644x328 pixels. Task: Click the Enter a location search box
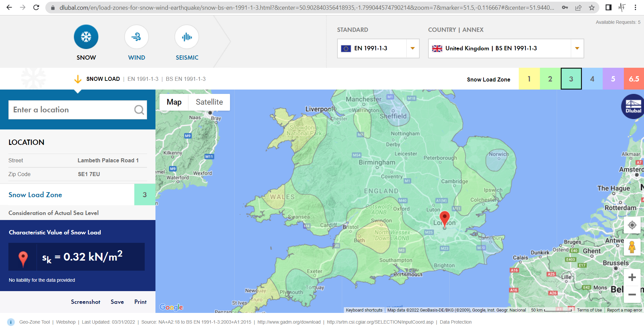67,110
